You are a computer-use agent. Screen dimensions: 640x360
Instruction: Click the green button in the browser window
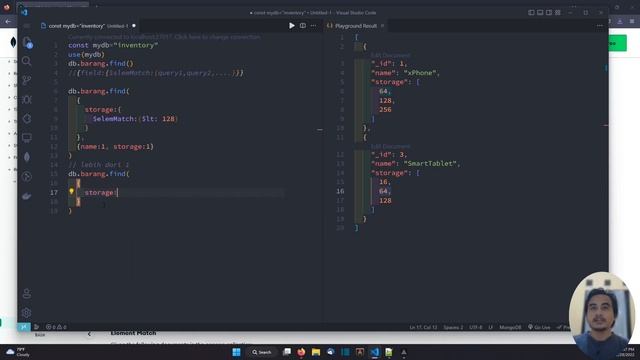[x=618, y=43]
